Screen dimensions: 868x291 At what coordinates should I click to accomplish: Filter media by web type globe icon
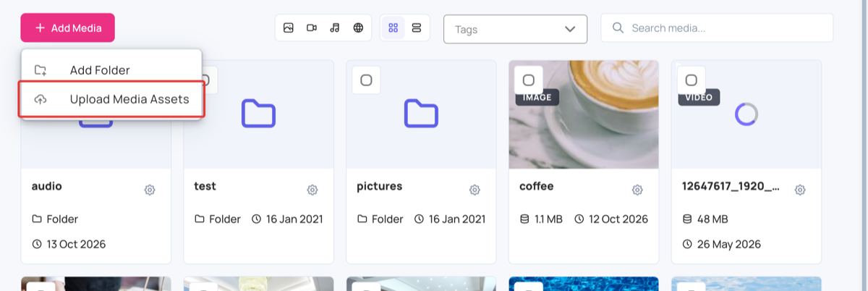358,28
